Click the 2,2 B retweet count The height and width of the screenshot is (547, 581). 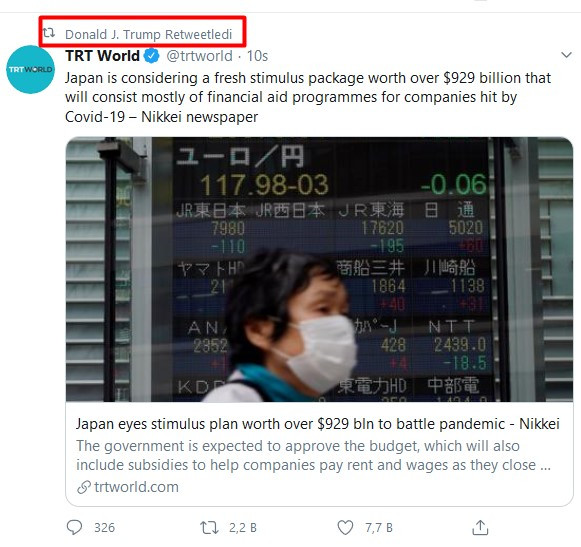pyautogui.click(x=243, y=528)
